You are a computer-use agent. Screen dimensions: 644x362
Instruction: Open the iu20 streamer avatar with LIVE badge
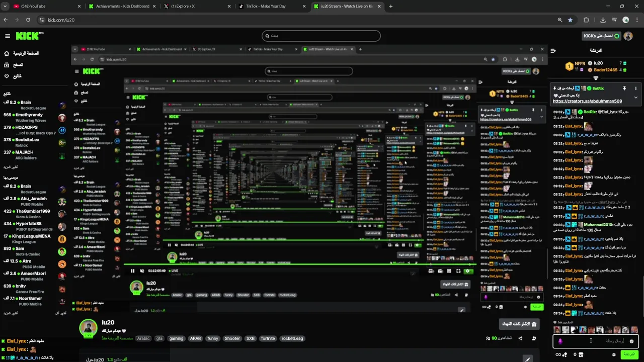click(89, 328)
